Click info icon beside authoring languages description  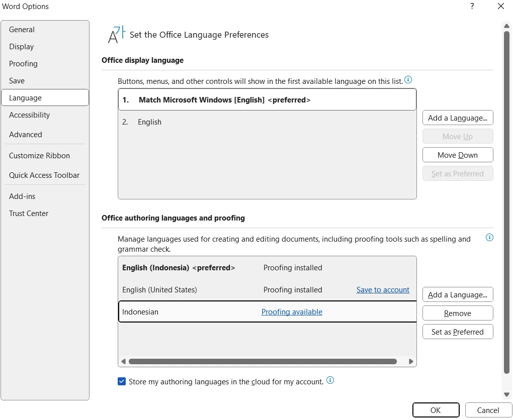coord(489,238)
